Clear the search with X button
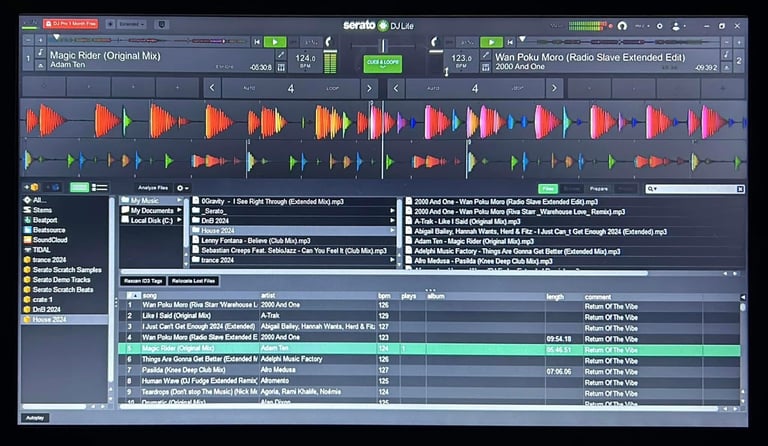The height and width of the screenshot is (446, 768). pos(740,188)
